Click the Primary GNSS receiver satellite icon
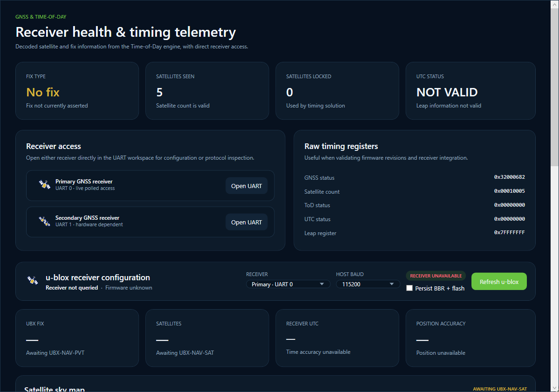The height and width of the screenshot is (392, 559). (44, 185)
